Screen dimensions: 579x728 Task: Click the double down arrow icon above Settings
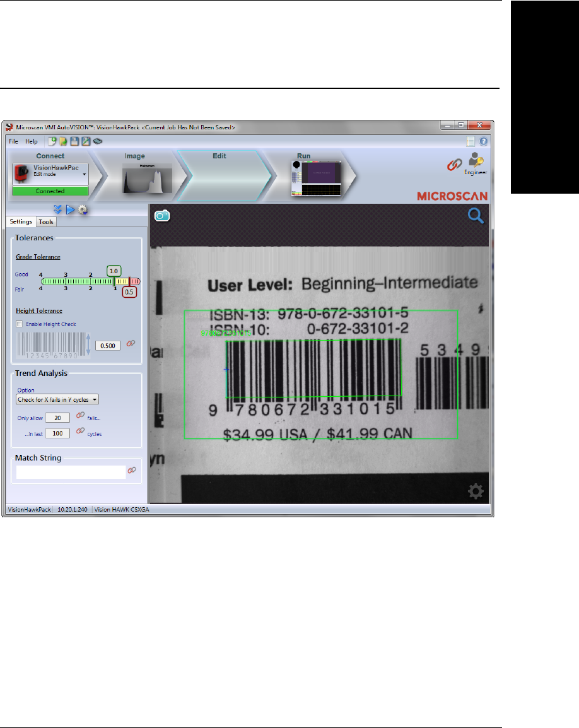pyautogui.click(x=57, y=210)
